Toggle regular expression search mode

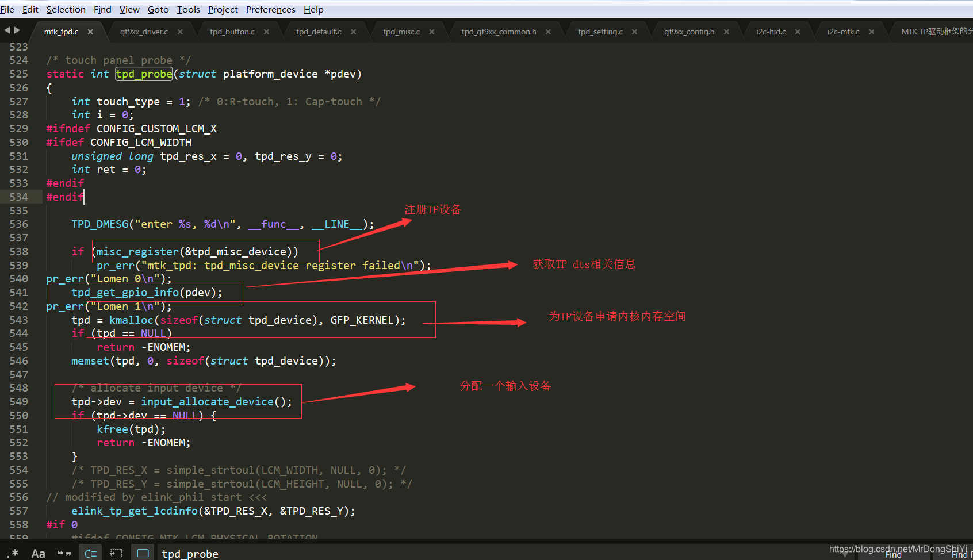13,553
